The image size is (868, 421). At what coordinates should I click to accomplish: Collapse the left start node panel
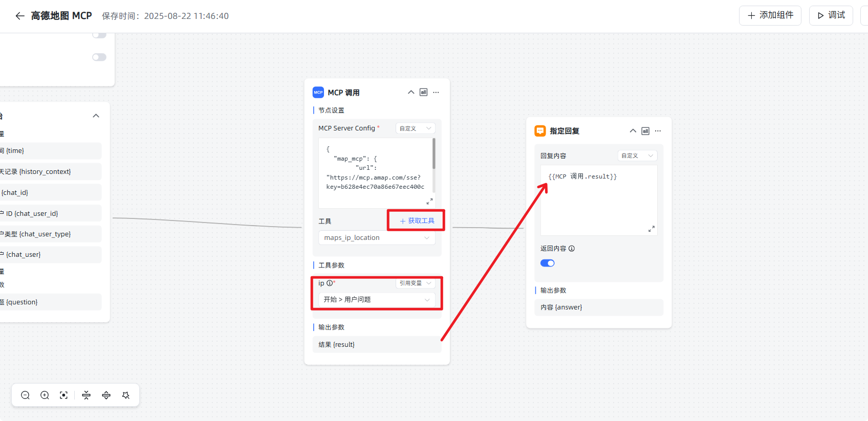(x=96, y=116)
